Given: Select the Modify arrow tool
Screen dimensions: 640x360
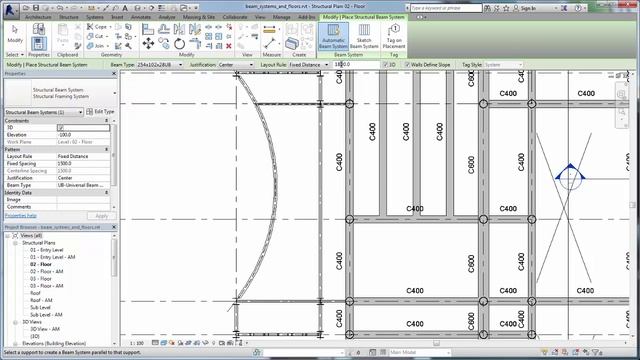Looking at the screenshot, I should [x=15, y=33].
